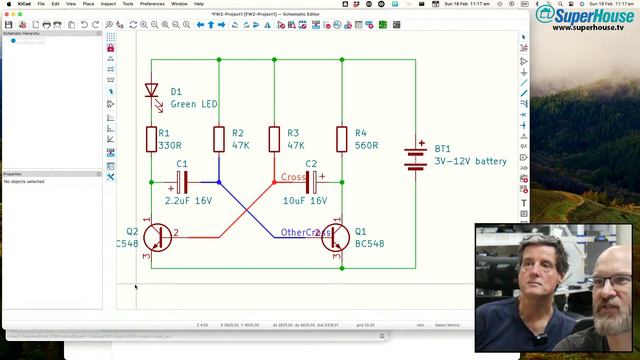This screenshot has height=360, width=640.
Task: Open the scripting console icon
Action: coord(396,25)
